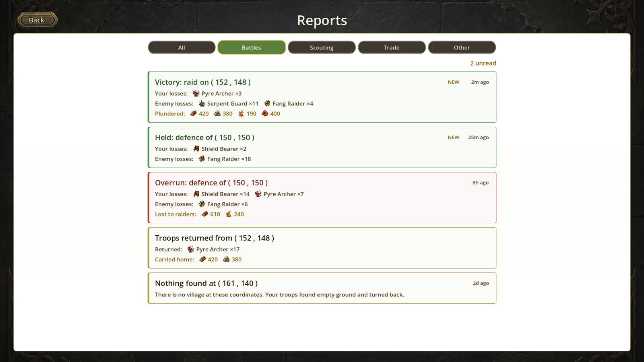644x362 pixels.
Task: Click the plundered wood icon beside 420 in Victory report
Action: pyautogui.click(x=194, y=113)
